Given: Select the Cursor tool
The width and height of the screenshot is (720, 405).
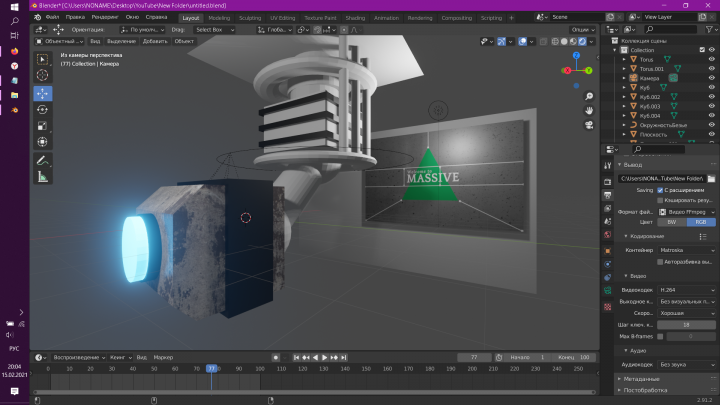Looking at the screenshot, I should pos(43,75).
